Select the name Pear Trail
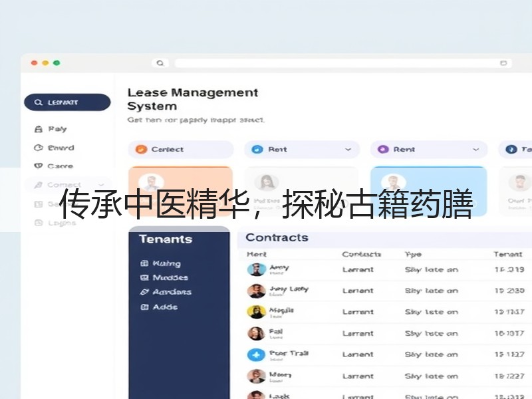This screenshot has width=532, height=399. (289, 353)
